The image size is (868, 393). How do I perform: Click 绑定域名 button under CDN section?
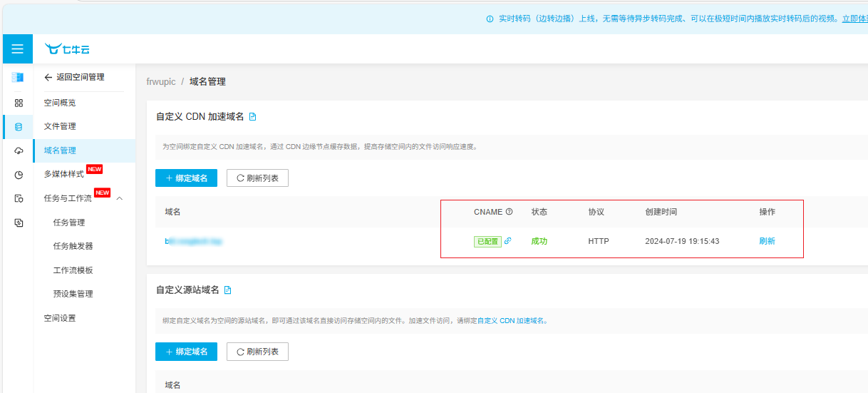coord(186,178)
